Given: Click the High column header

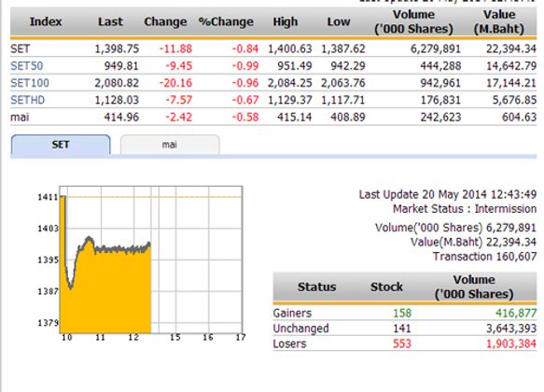Looking at the screenshot, I should 286,21.
